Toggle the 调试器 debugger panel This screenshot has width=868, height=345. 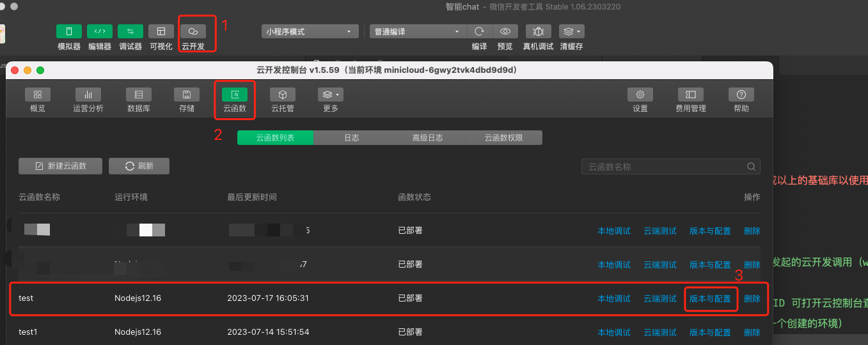coord(130,31)
